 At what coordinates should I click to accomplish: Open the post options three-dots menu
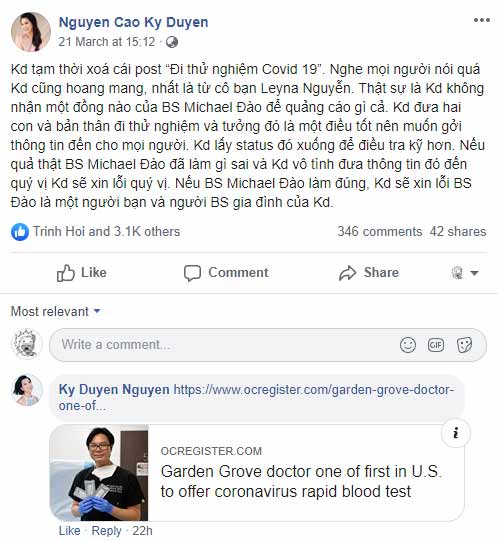482,20
